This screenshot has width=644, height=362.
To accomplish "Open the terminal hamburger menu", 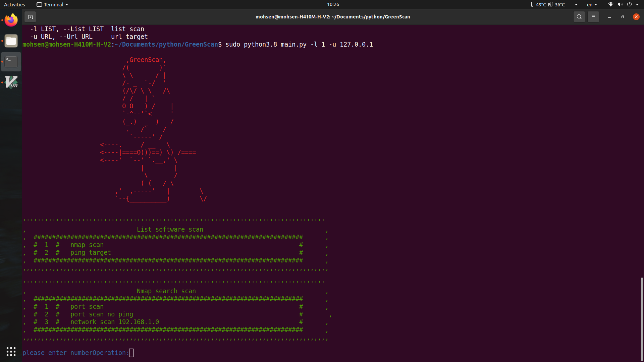I will 593,17.
